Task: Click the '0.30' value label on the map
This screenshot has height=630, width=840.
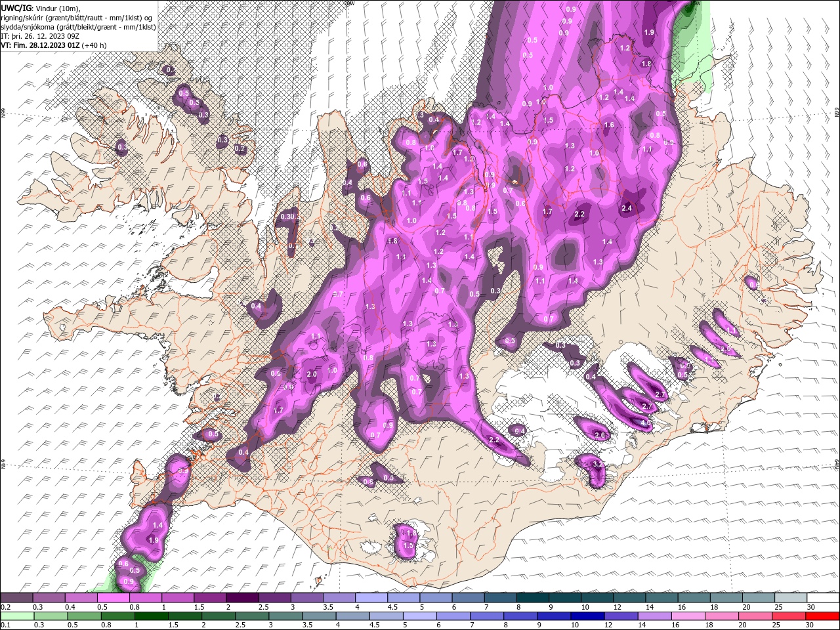Action: click(x=287, y=217)
